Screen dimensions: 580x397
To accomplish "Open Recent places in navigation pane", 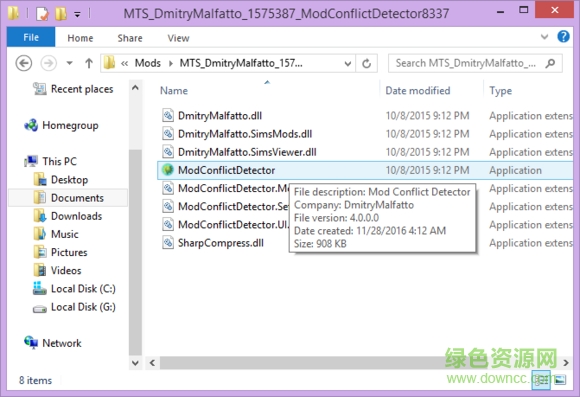I will click(x=82, y=89).
